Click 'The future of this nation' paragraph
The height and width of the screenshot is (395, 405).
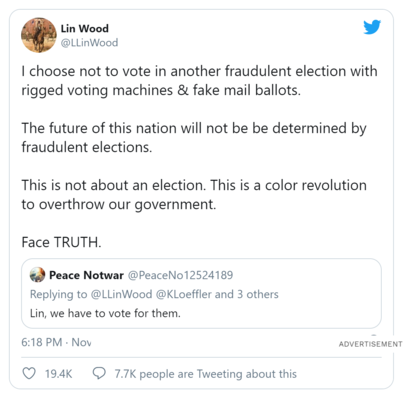[194, 138]
